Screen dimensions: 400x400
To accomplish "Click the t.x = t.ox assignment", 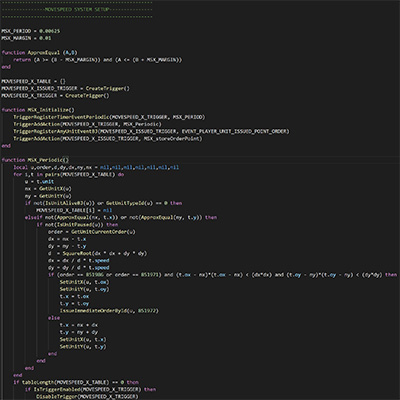I will point(74,296).
